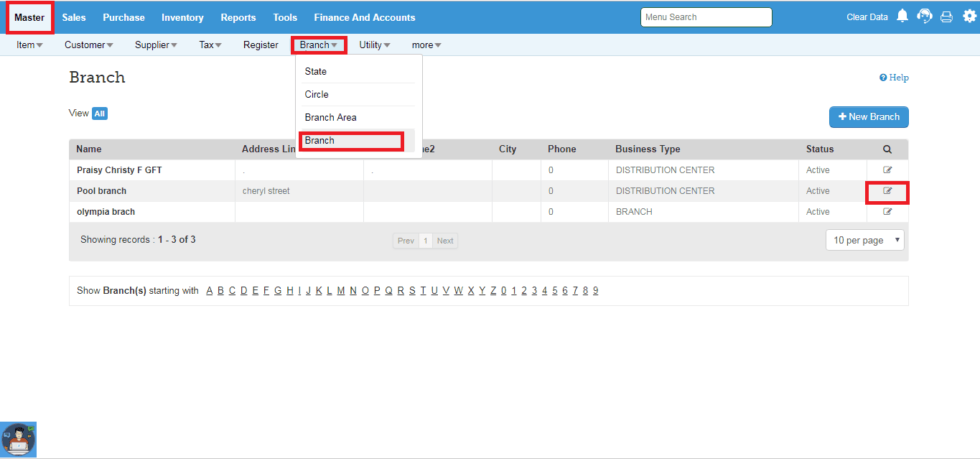Sort table by Phone column
The height and width of the screenshot is (459, 980).
562,149
